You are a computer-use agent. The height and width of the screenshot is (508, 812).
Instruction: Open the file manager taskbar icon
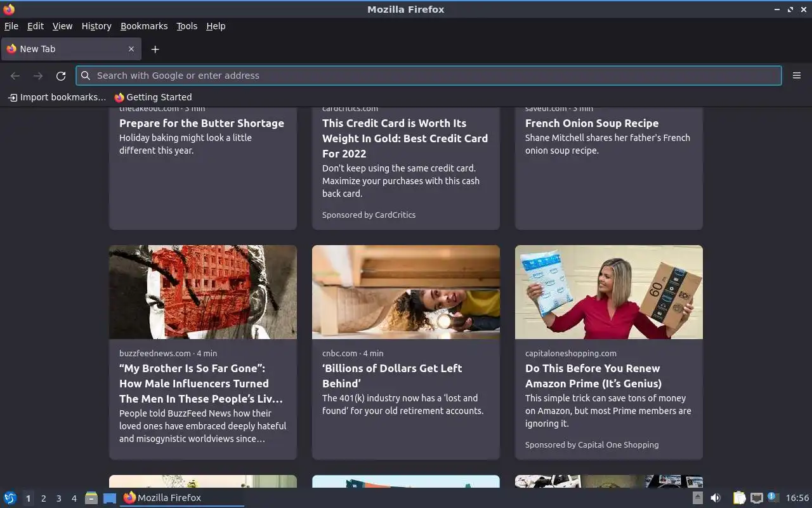pos(91,498)
